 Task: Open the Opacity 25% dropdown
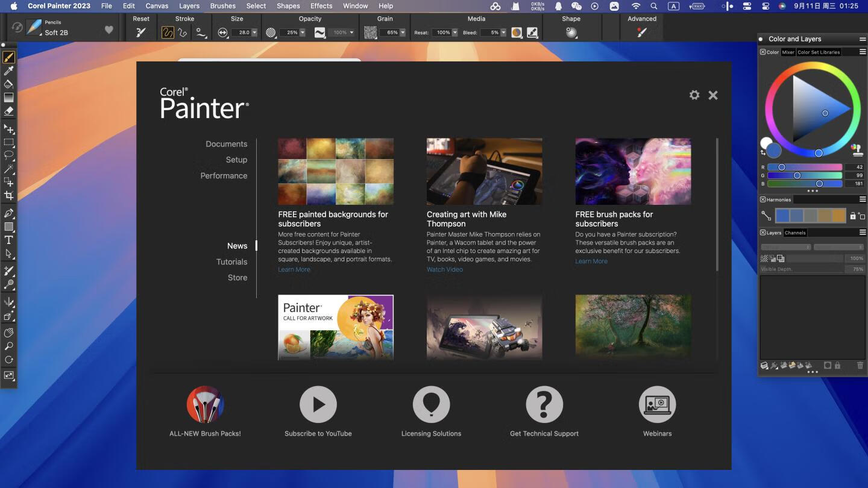pos(302,33)
